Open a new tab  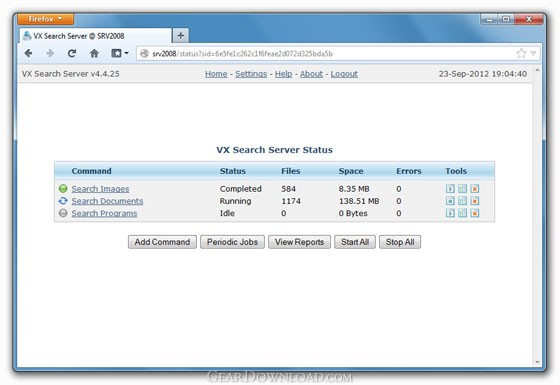(x=181, y=36)
